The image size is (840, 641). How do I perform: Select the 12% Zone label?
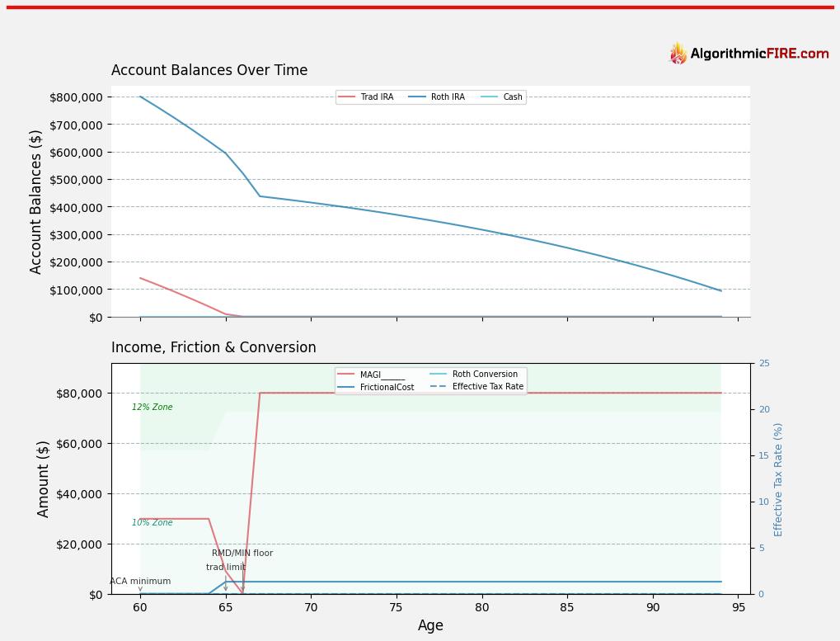coord(153,408)
